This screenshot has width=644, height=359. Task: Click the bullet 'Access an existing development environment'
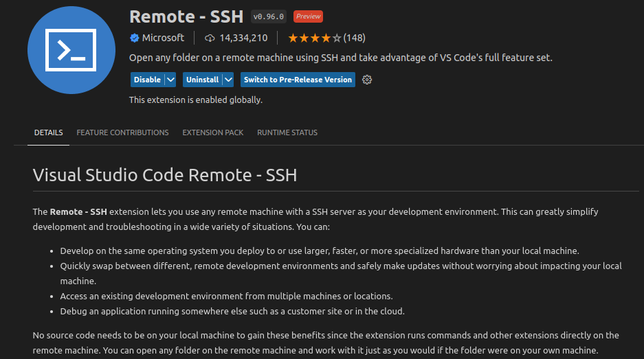[226, 297]
